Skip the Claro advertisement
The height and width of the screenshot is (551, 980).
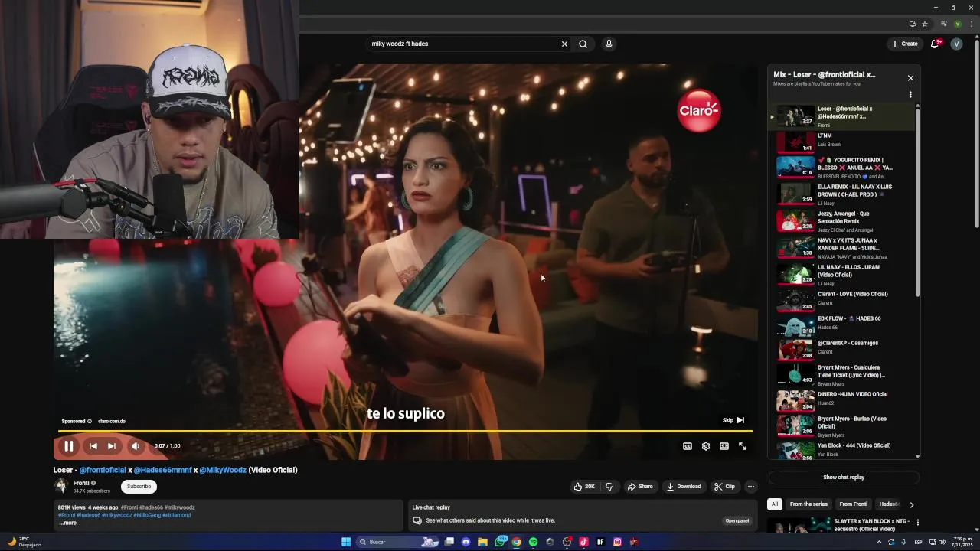point(733,420)
